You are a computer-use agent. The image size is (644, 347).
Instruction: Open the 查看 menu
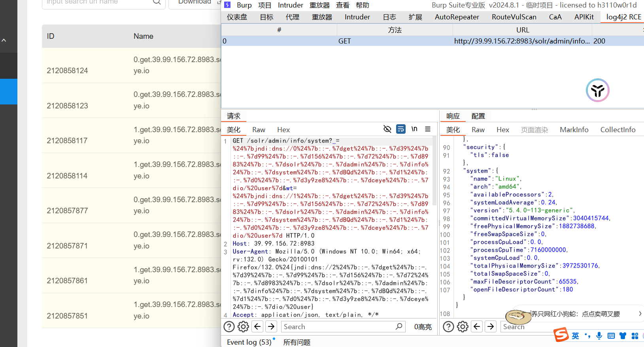coord(342,5)
